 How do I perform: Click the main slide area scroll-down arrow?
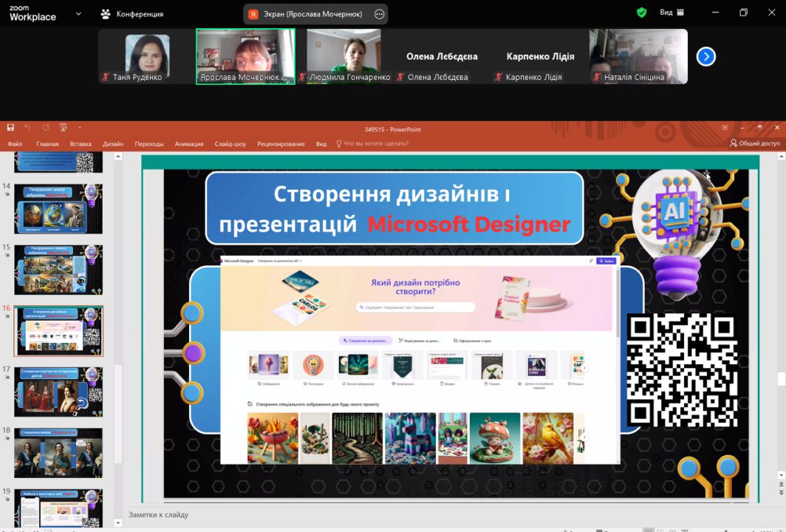point(781,475)
